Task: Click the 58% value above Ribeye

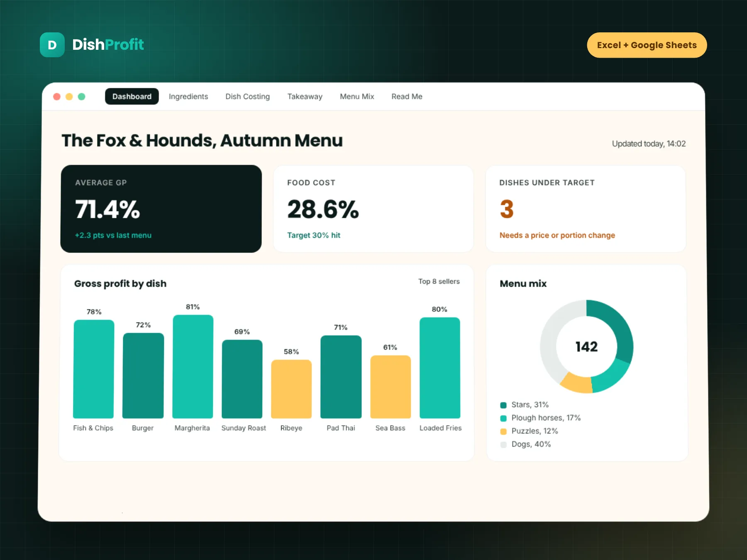Action: 291,352
